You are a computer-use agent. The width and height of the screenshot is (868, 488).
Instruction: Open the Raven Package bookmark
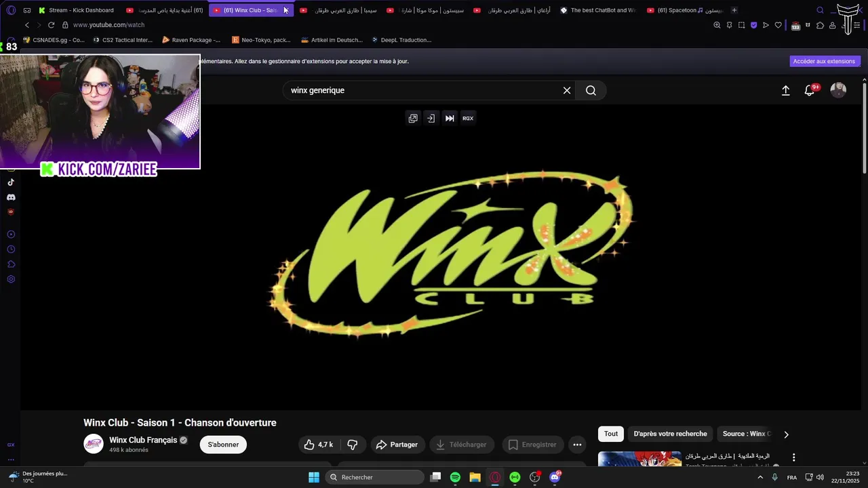click(x=191, y=40)
